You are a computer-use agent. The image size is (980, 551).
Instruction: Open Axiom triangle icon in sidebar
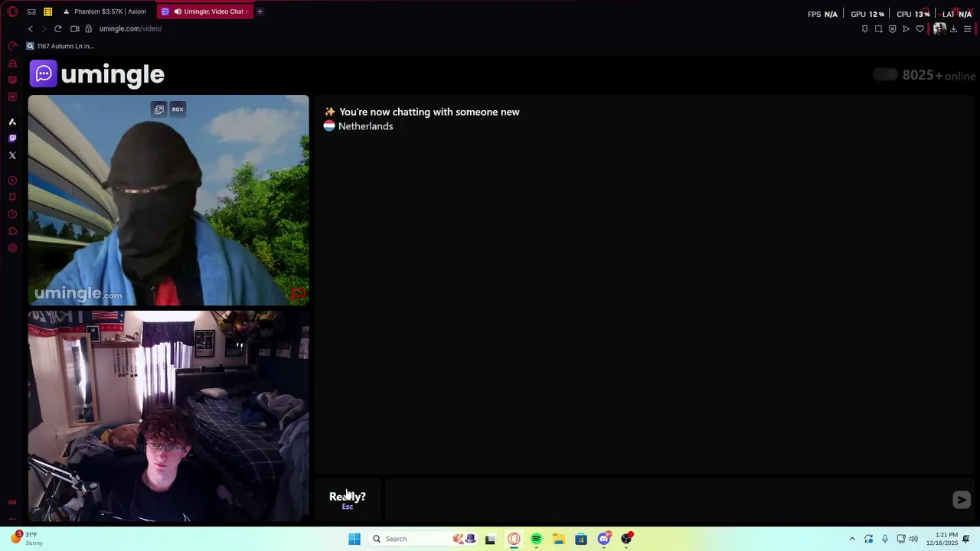(x=12, y=122)
